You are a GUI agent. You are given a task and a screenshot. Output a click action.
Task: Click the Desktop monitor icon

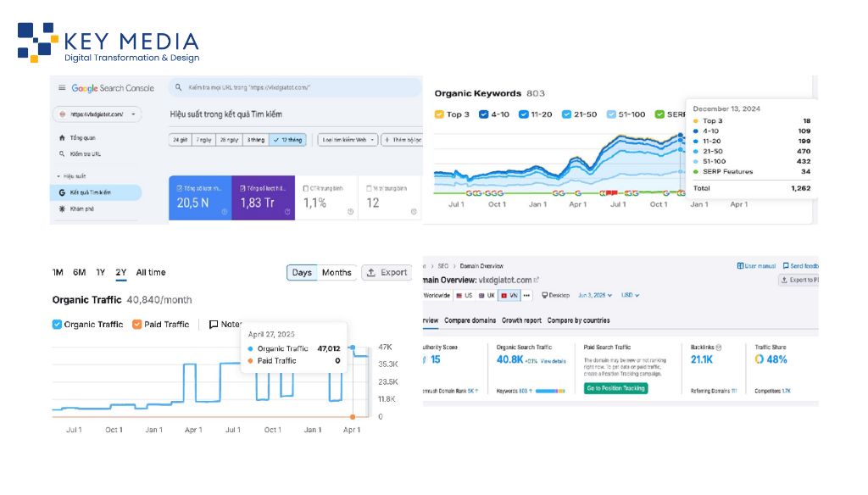pos(545,295)
